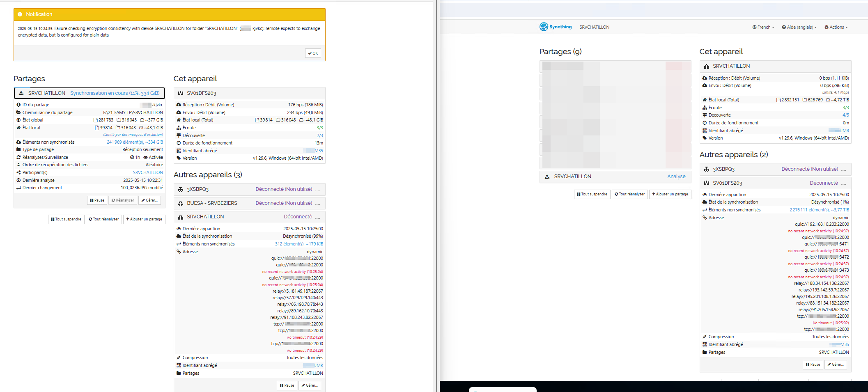The image size is (868, 392).
Task: Click the Chemin racine folder-open icon
Action: pos(18,112)
